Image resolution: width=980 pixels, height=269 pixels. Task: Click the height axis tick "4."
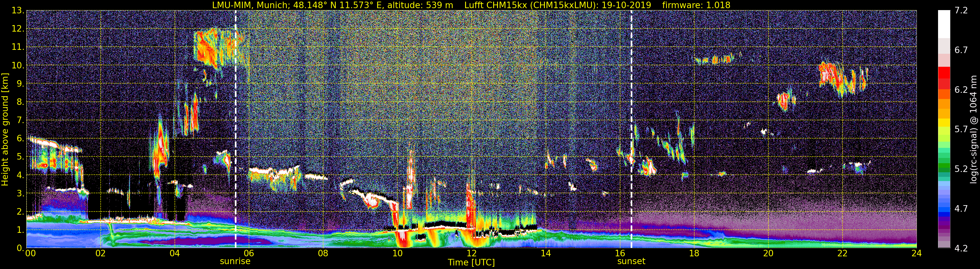(20, 175)
